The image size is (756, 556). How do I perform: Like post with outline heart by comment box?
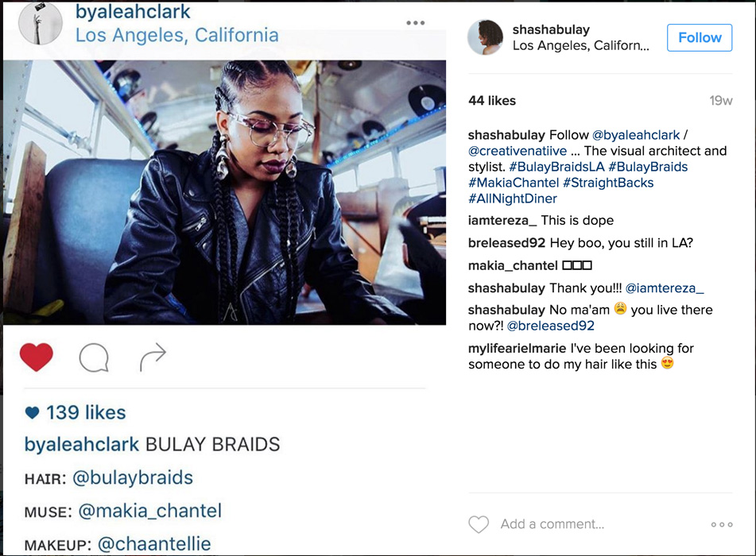coord(479,524)
